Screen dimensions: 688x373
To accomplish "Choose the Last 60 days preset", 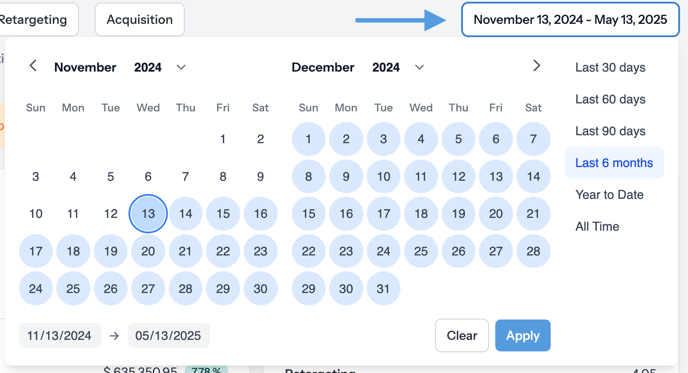I will click(610, 99).
